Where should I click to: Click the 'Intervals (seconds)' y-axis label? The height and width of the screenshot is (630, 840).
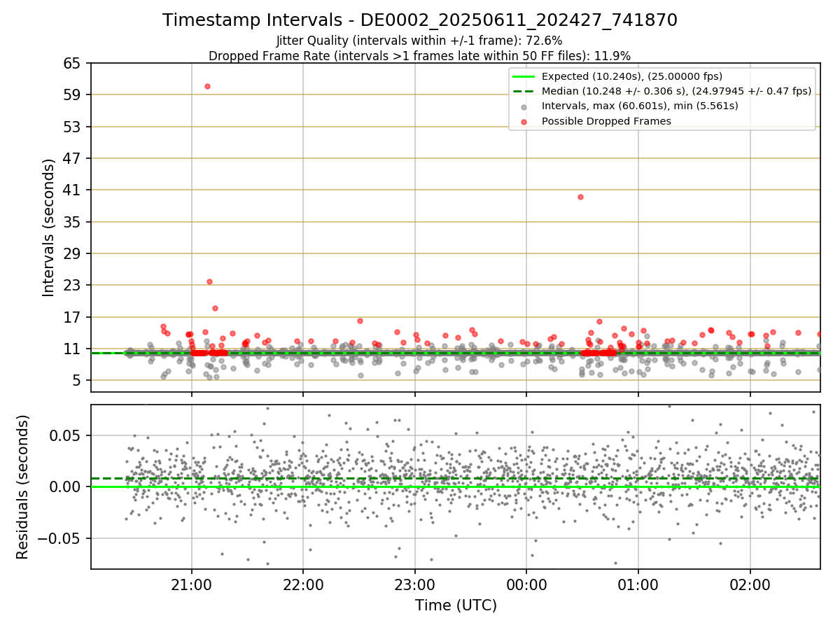(x=48, y=227)
